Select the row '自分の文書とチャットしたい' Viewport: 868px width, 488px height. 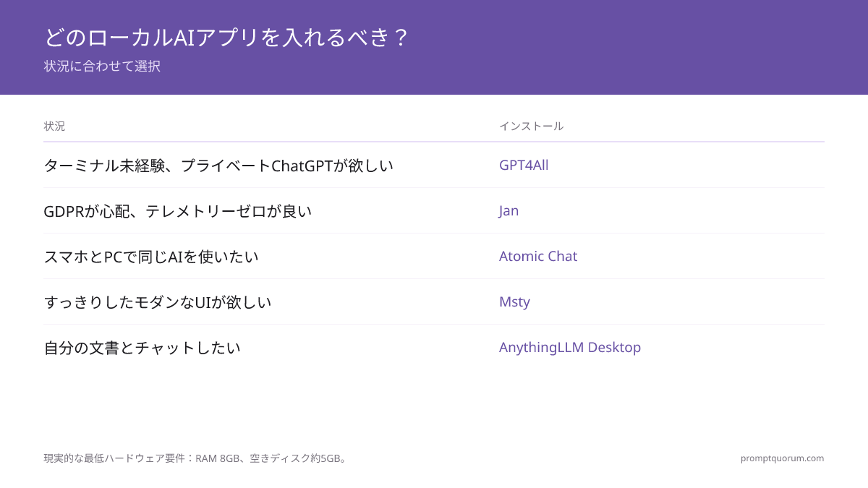[x=434, y=347]
